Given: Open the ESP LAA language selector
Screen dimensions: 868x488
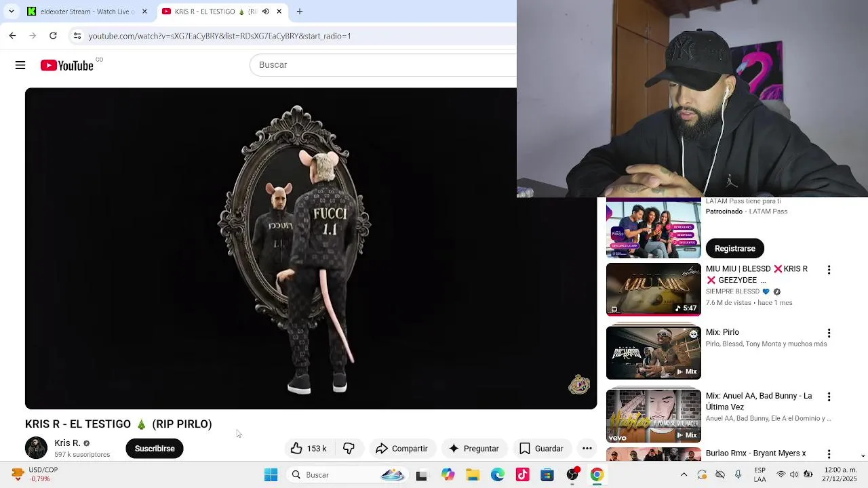Looking at the screenshot, I should click(x=760, y=474).
